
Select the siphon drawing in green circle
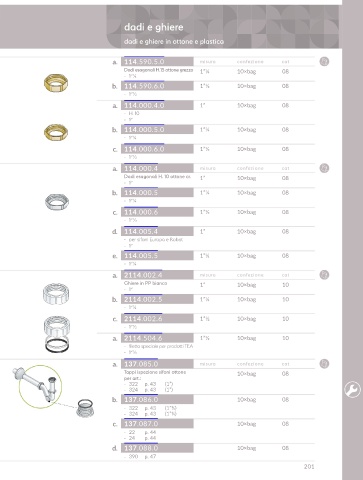[40, 387]
